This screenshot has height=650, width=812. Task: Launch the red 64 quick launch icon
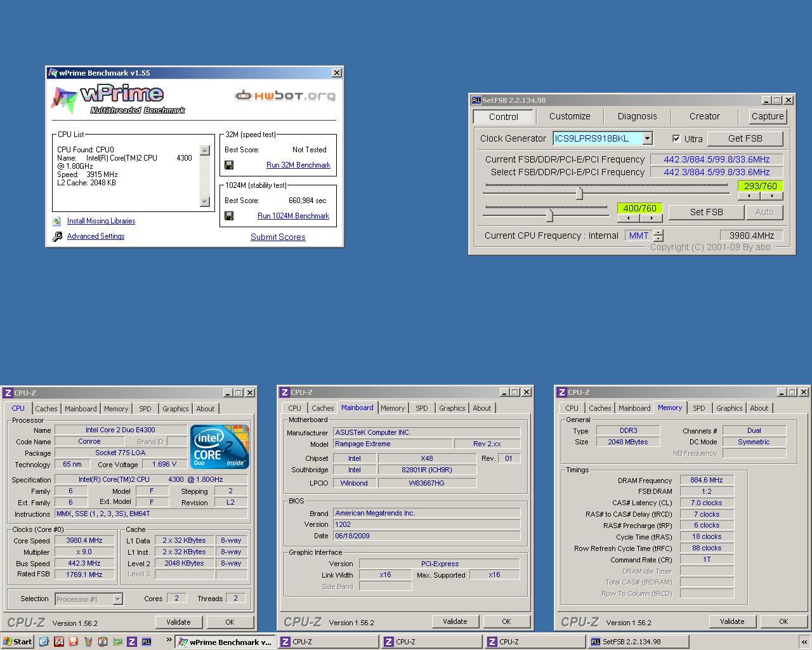[x=59, y=642]
